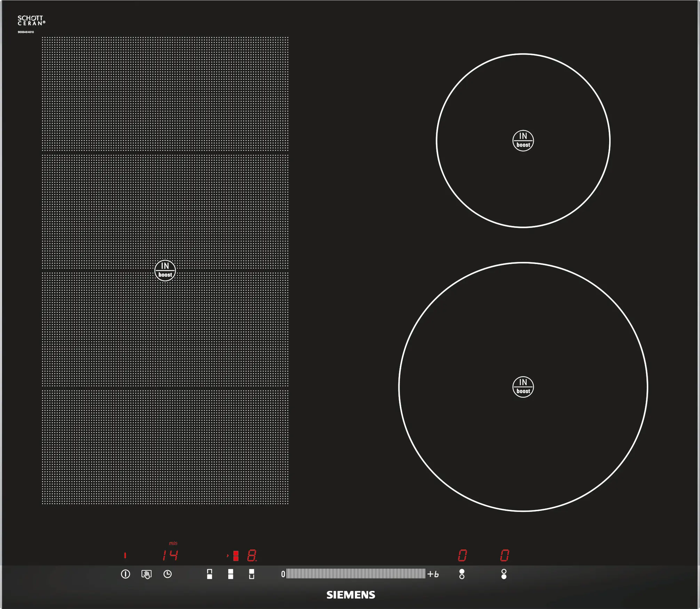Tap the red 8 power level display
700x609 pixels.
point(252,555)
